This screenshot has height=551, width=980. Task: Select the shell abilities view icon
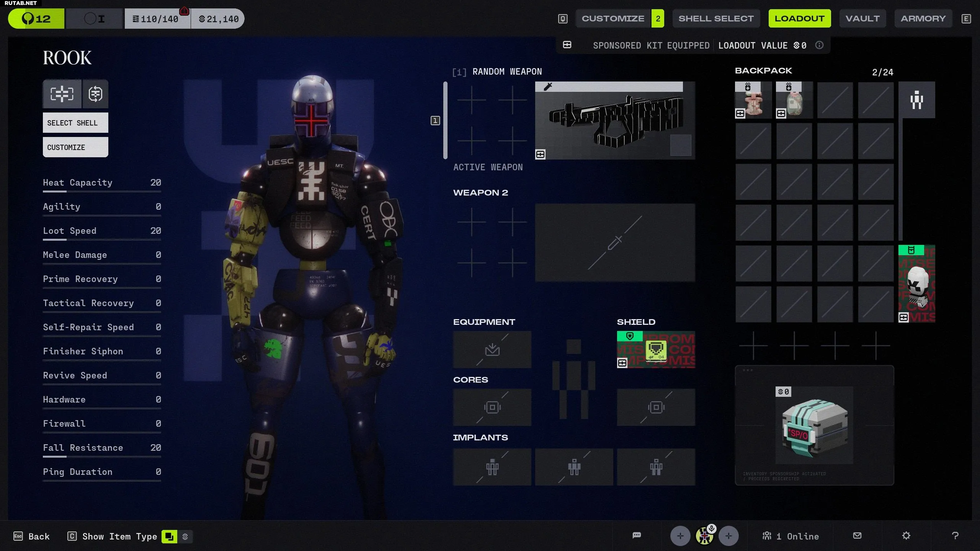click(x=95, y=94)
